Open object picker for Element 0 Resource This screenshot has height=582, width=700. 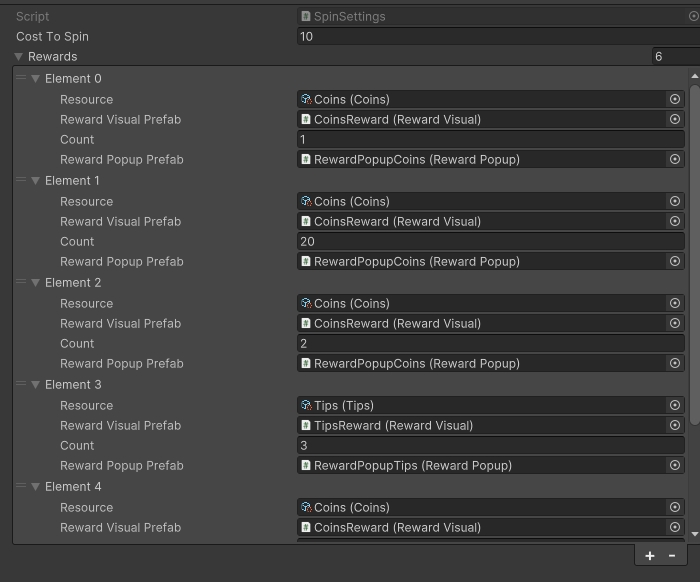click(x=675, y=99)
